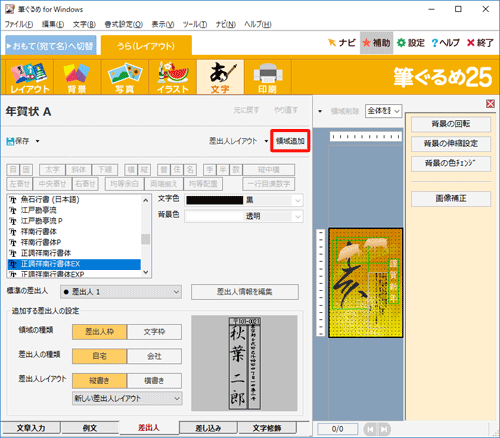Click 背景の色チェンジ button
500x438 pixels.
tap(451, 163)
